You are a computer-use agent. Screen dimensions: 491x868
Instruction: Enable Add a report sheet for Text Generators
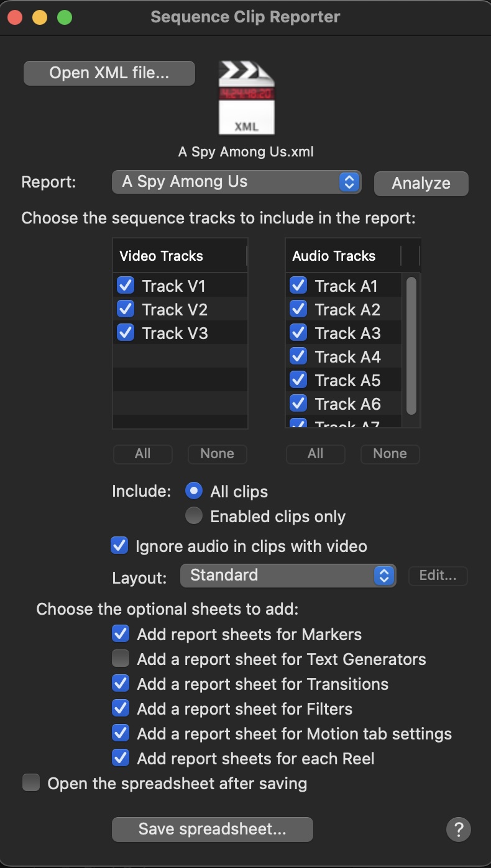click(x=120, y=658)
